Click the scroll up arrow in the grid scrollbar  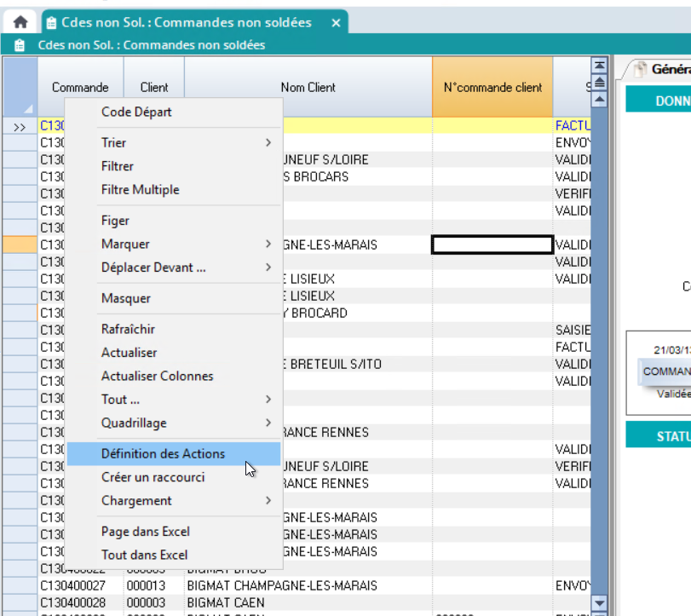599,100
